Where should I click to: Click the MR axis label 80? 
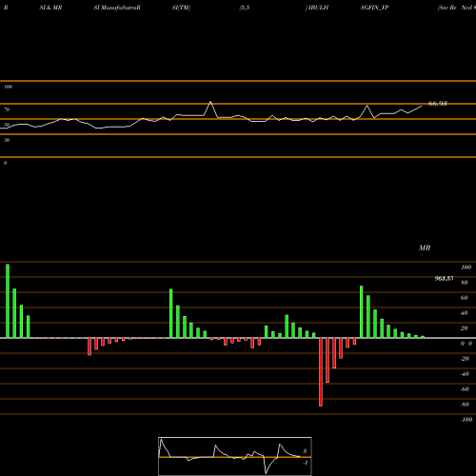click(x=465, y=283)
